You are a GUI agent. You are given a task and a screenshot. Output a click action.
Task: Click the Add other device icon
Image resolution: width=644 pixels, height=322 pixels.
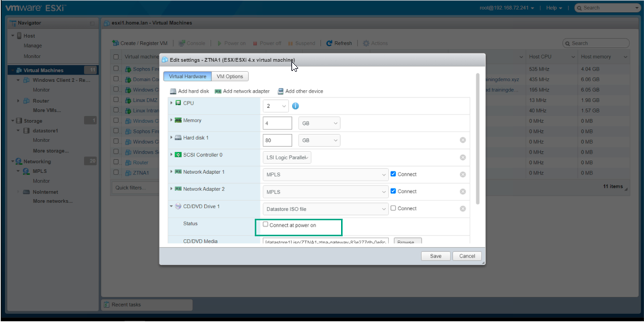coord(281,91)
